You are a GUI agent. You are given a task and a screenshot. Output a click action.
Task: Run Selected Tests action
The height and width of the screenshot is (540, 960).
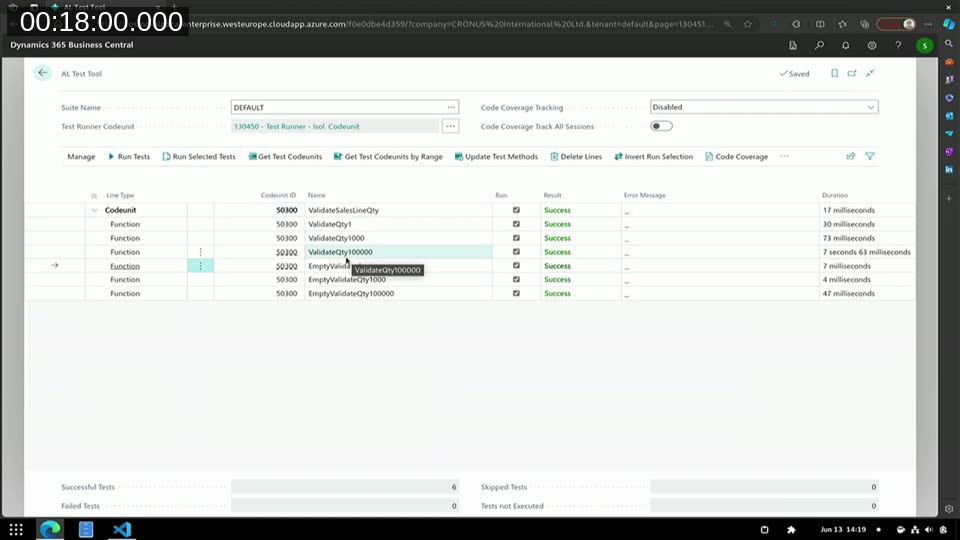tap(198, 157)
